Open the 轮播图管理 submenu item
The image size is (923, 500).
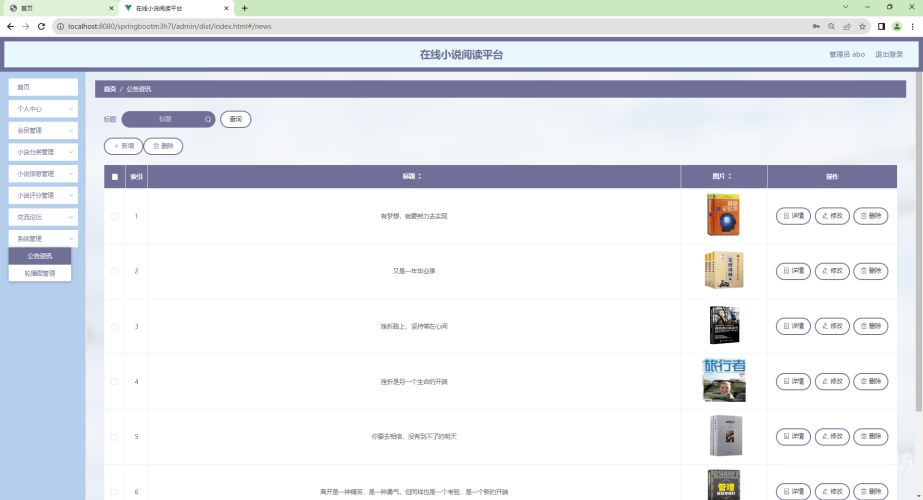[40, 273]
